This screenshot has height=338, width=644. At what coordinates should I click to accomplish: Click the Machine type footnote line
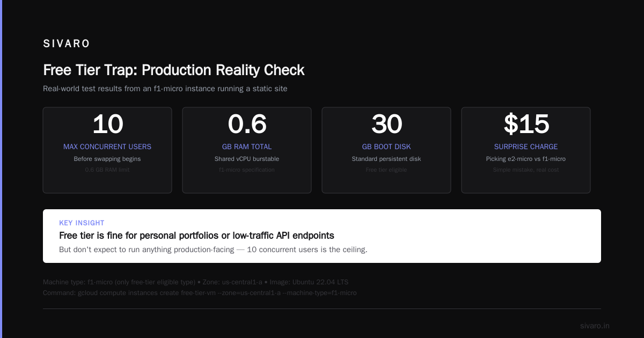click(x=196, y=282)
